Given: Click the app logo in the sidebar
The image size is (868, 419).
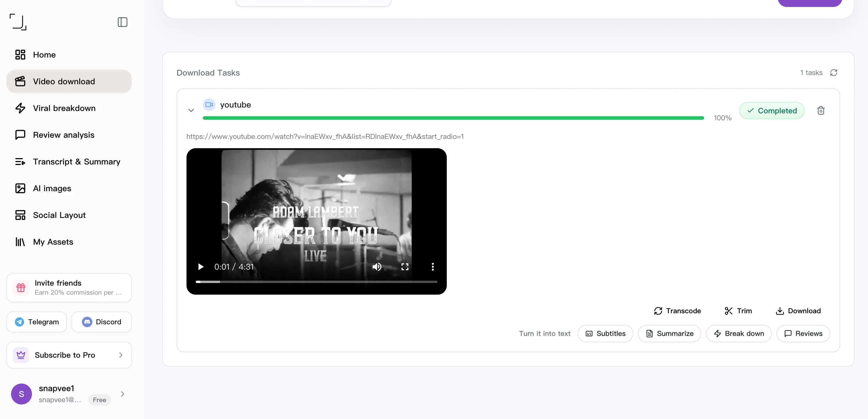Looking at the screenshot, I should [x=18, y=22].
